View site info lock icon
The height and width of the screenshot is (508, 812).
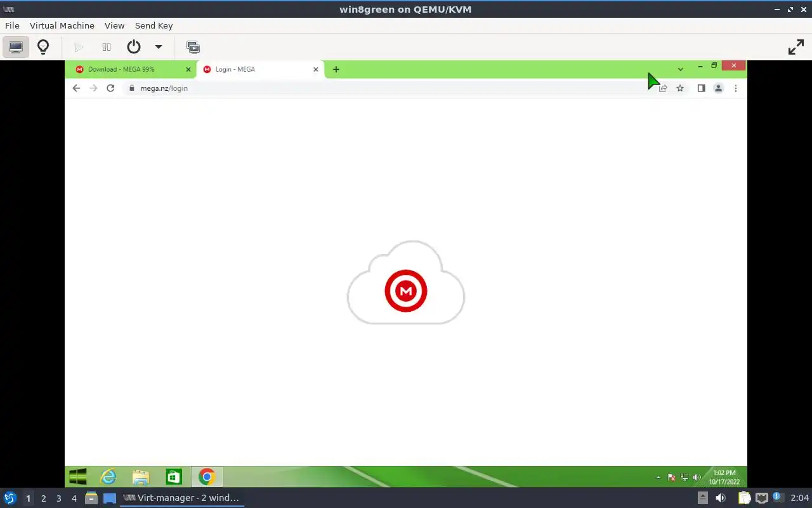click(132, 88)
